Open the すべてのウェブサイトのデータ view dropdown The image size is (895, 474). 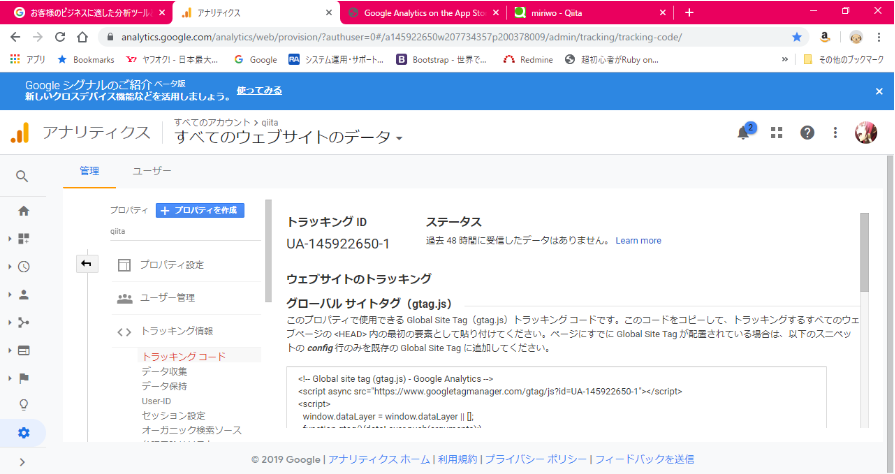click(288, 137)
